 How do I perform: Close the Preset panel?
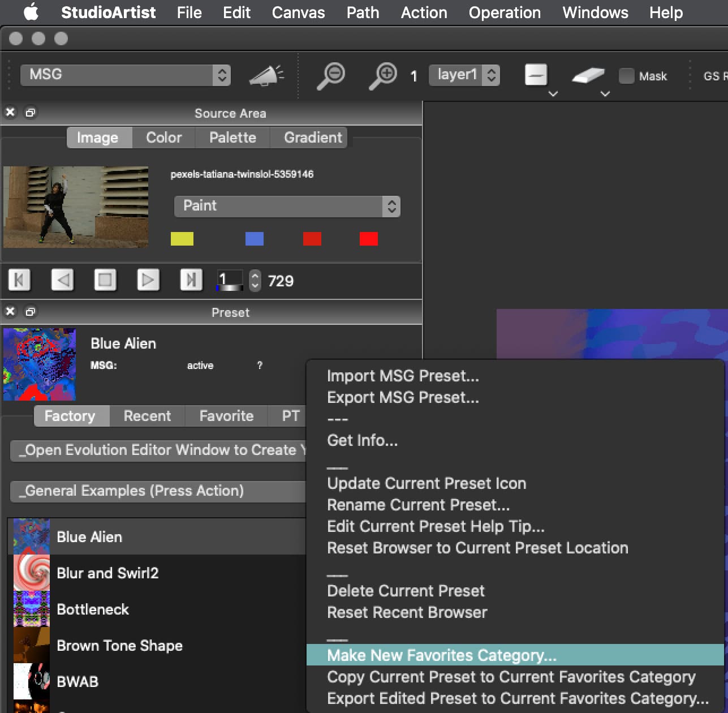[x=10, y=311]
